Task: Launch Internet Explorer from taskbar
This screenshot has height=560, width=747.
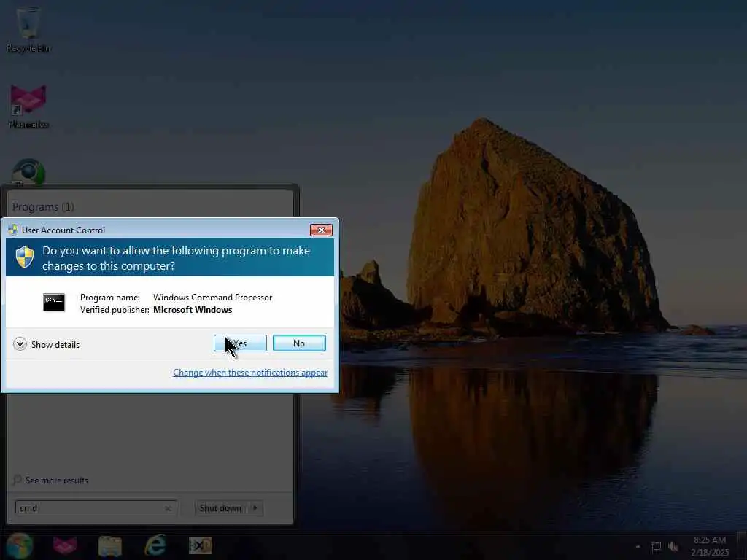Action: (x=155, y=545)
